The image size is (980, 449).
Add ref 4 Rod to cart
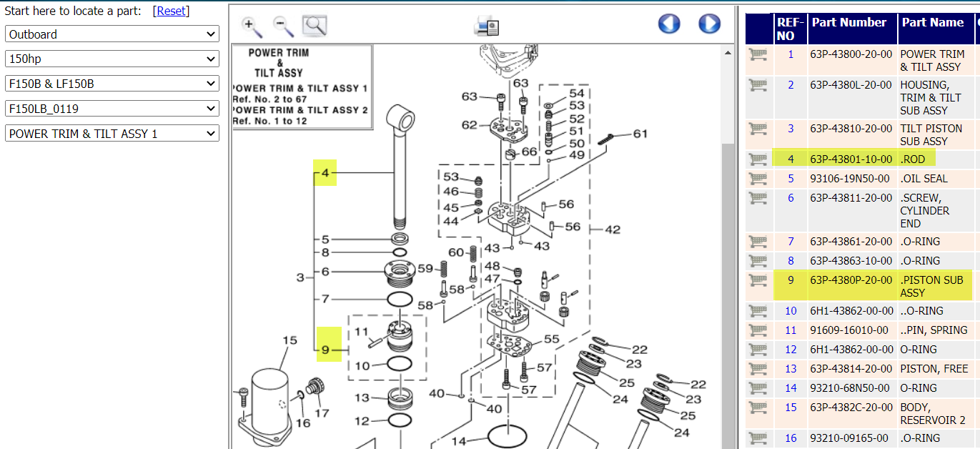[x=758, y=159]
